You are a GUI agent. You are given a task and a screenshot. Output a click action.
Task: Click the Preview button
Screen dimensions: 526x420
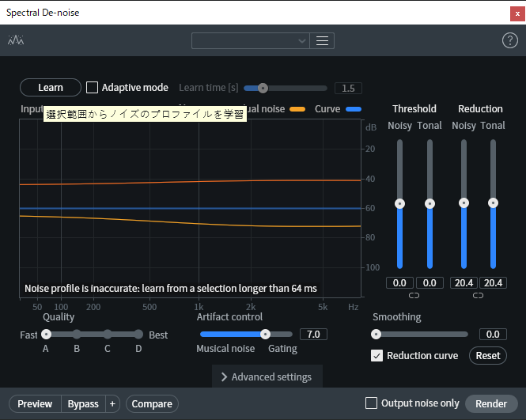(x=35, y=404)
